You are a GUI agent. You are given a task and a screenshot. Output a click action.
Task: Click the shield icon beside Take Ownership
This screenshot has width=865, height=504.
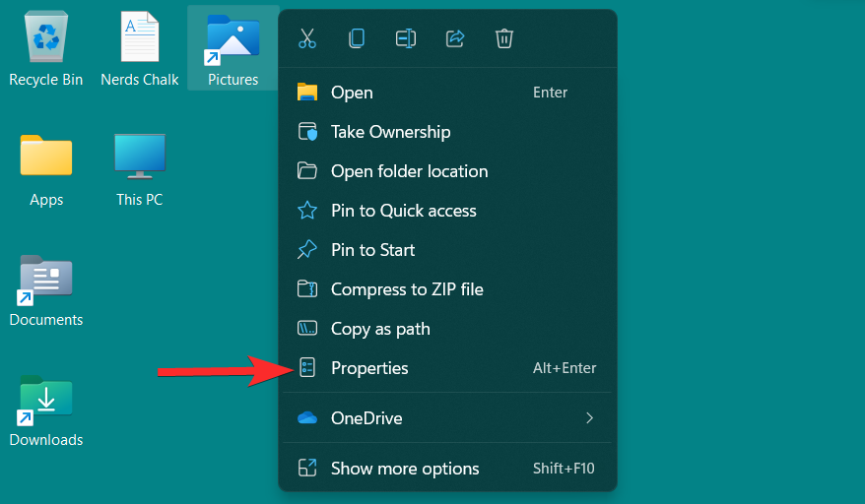307,132
